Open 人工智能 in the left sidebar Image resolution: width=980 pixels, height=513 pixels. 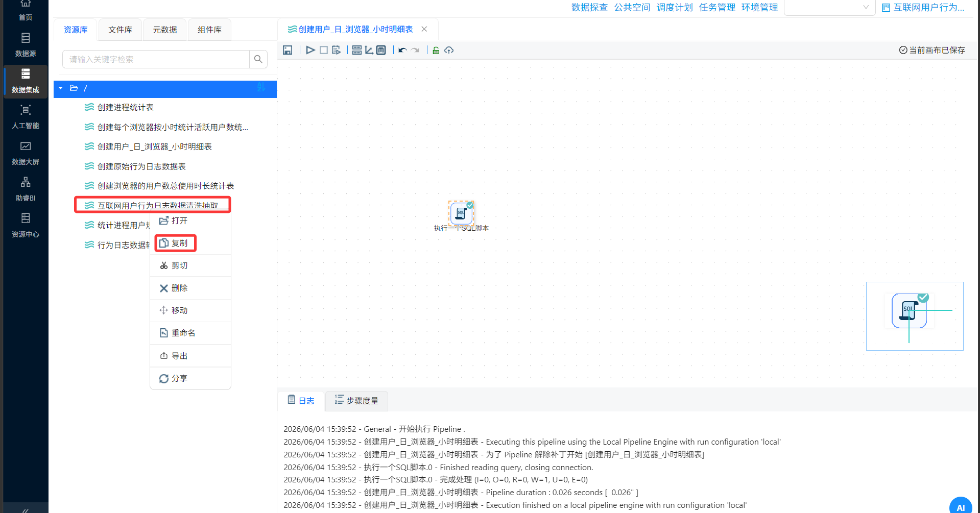pyautogui.click(x=26, y=117)
